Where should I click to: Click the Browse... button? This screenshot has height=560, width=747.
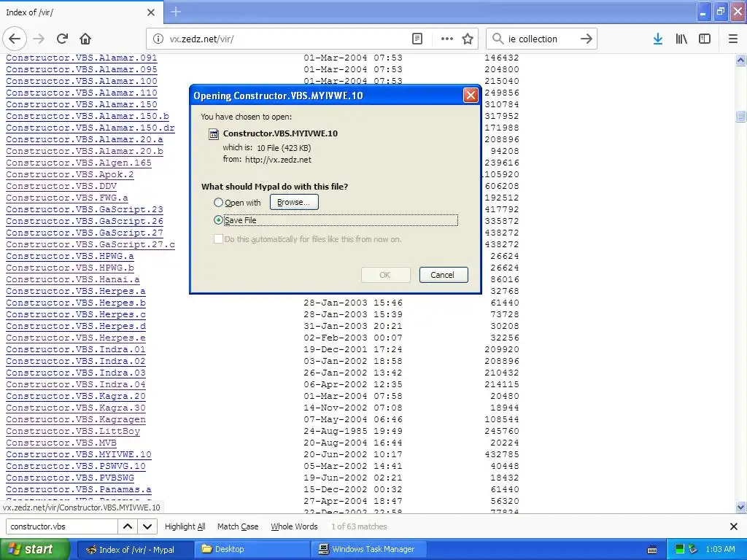[x=294, y=202]
